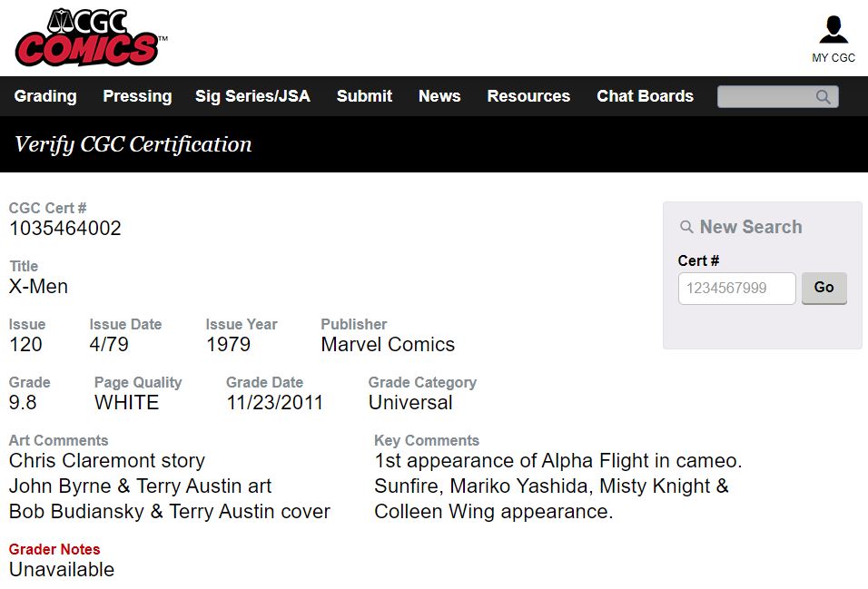This screenshot has width=868, height=589.
Task: Click the CGC Comics logo
Action: 88,38
